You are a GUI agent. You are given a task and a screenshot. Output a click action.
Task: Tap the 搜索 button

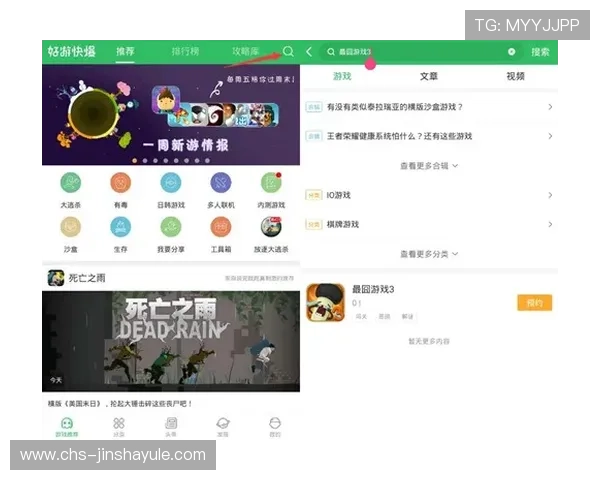point(540,52)
